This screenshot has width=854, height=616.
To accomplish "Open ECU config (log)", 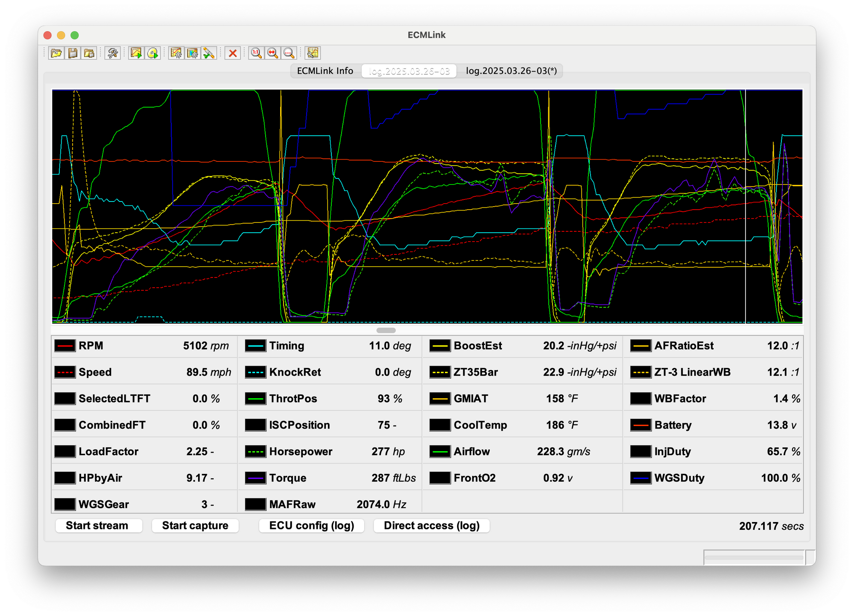I will 312,525.
